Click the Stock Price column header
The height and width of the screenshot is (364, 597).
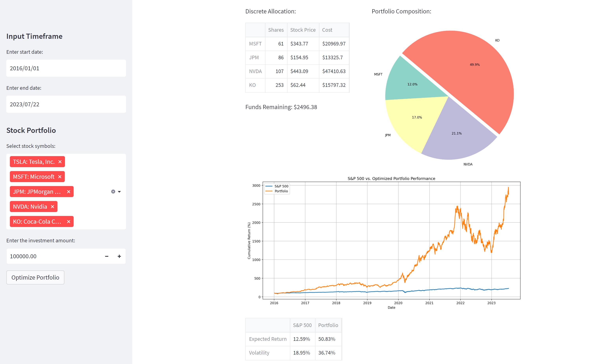point(303,30)
